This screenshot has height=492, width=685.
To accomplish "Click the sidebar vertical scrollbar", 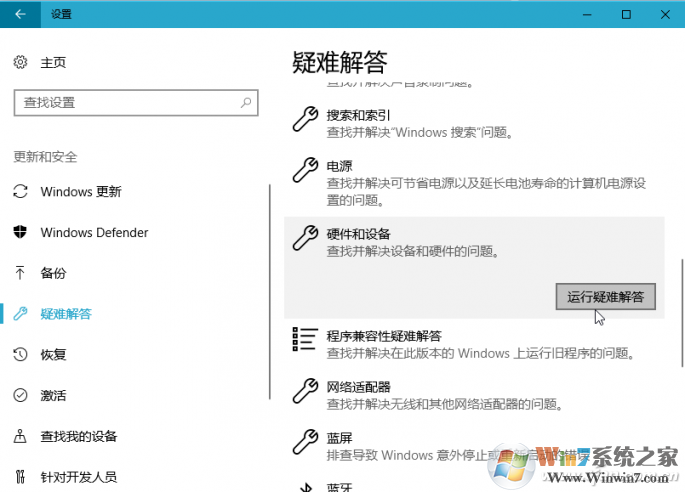I will click(270, 291).
